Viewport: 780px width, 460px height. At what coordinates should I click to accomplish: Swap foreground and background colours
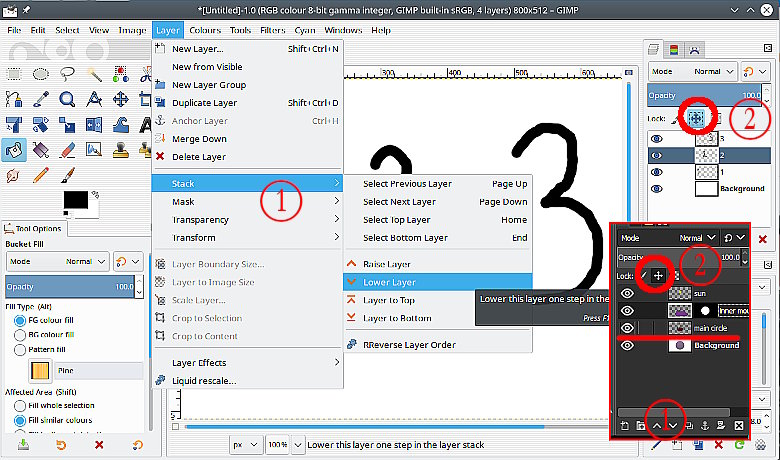point(95,194)
